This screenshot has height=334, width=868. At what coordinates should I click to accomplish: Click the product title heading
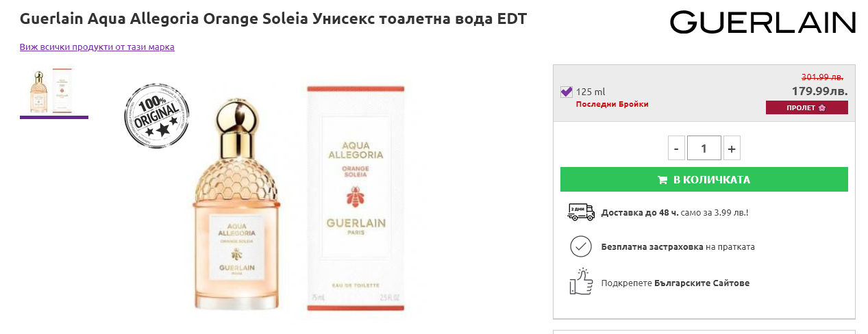coord(273,19)
